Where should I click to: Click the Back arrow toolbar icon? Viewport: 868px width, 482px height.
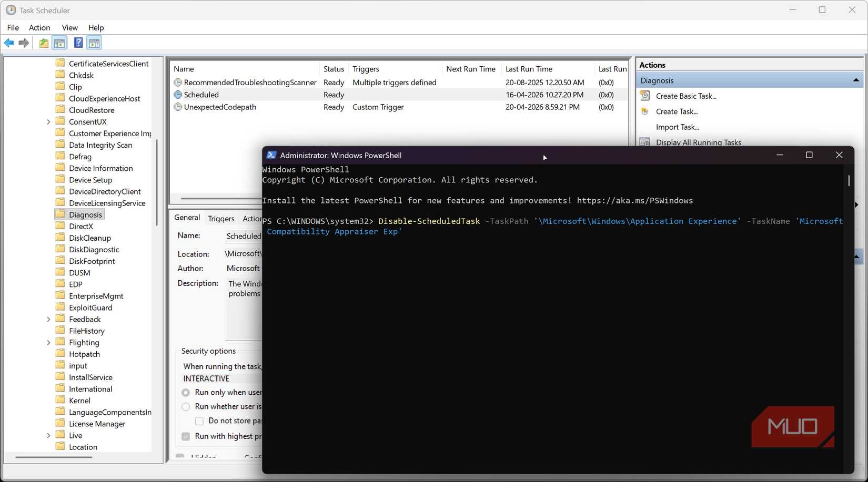click(9, 43)
